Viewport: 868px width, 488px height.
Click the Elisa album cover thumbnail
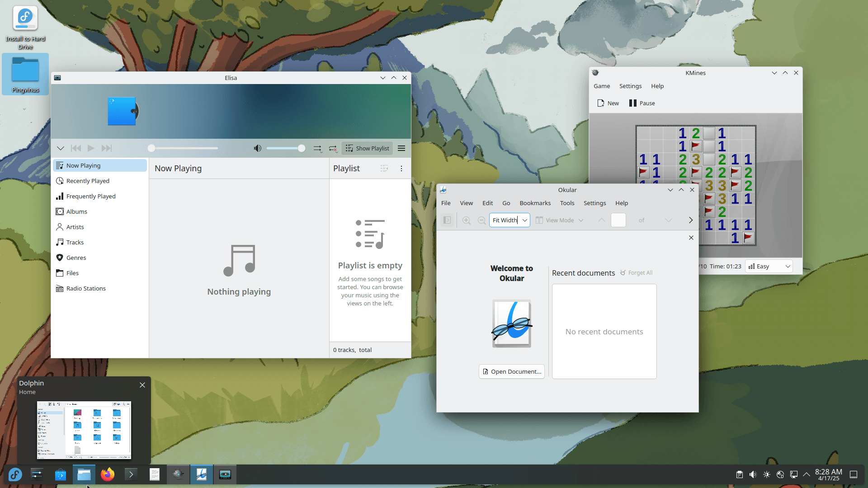coord(123,111)
